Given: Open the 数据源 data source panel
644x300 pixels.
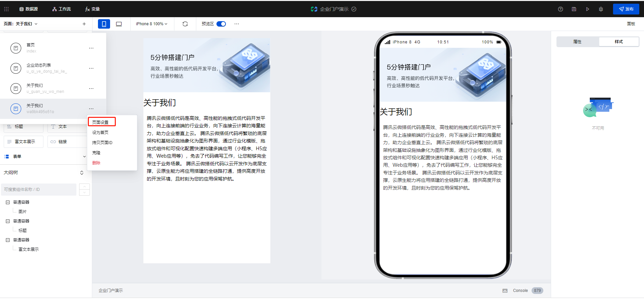Looking at the screenshot, I should 29,9.
